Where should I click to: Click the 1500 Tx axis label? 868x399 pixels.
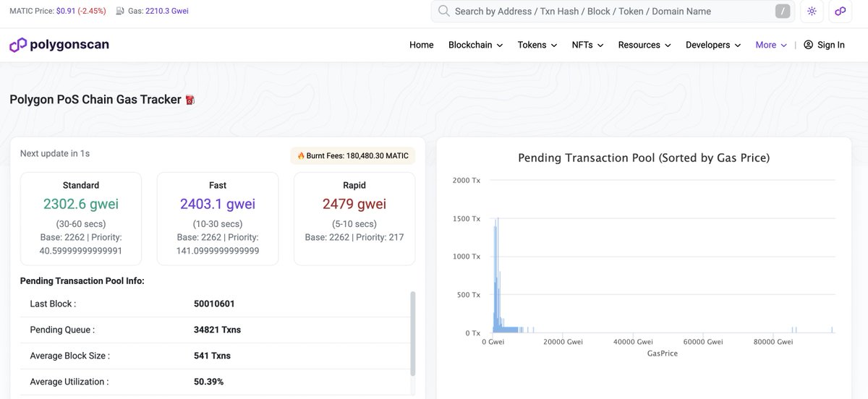pyautogui.click(x=466, y=218)
